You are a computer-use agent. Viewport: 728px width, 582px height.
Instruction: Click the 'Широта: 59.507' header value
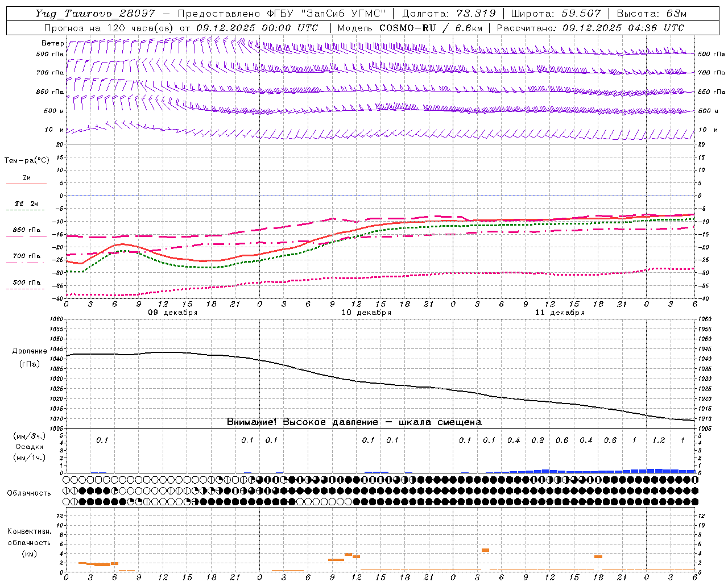556,14
